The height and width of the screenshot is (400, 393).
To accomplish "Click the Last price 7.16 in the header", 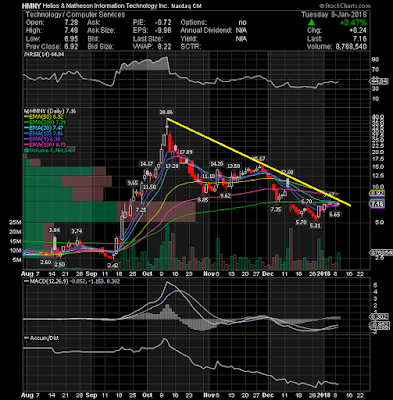I will point(360,39).
